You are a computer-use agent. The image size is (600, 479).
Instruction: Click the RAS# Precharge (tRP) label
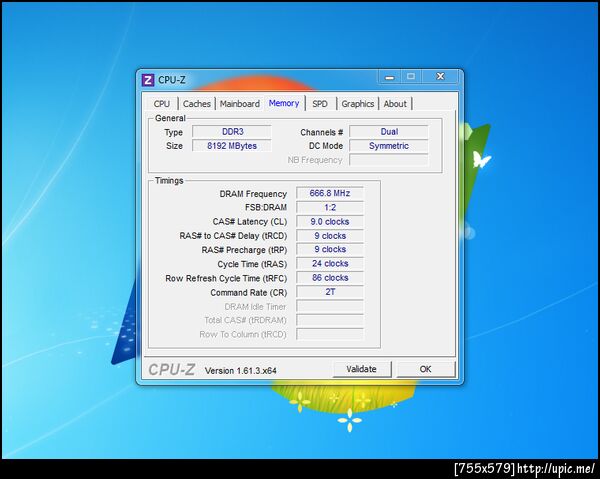click(x=244, y=250)
